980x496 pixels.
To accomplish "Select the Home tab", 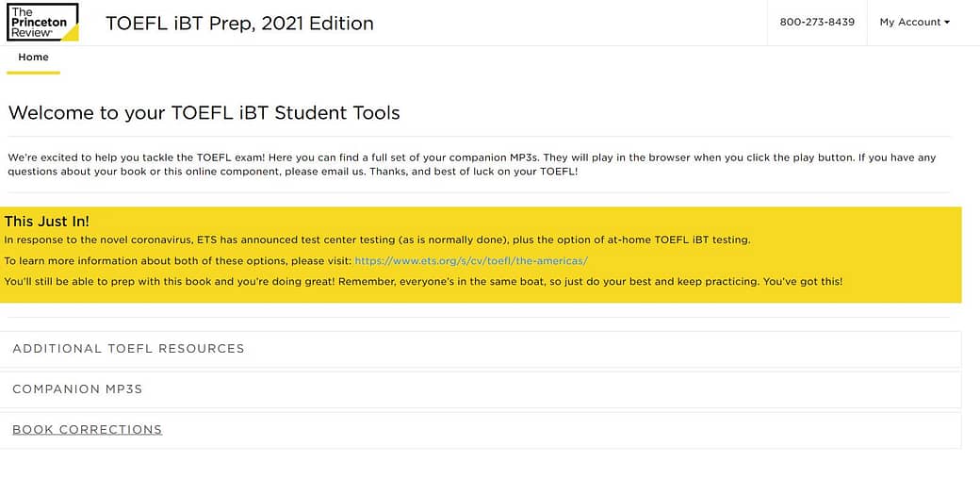I will pyautogui.click(x=33, y=58).
